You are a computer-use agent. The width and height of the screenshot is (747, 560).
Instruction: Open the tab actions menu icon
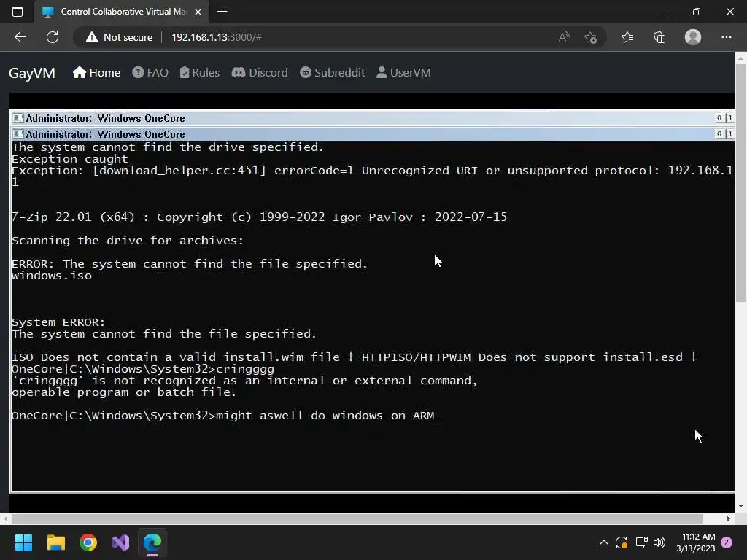tap(18, 12)
